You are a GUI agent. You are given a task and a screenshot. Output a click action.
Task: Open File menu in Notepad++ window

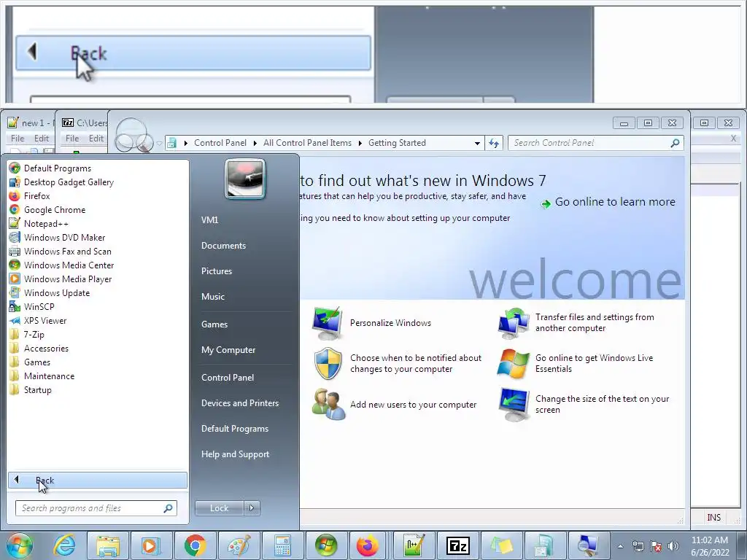(x=18, y=138)
